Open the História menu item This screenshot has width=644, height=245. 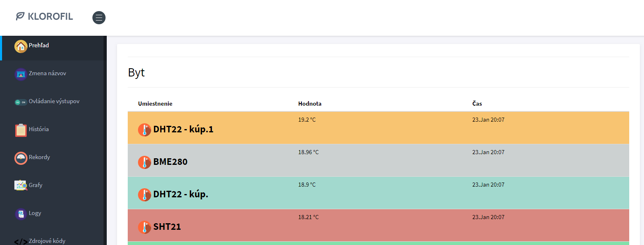(39, 129)
